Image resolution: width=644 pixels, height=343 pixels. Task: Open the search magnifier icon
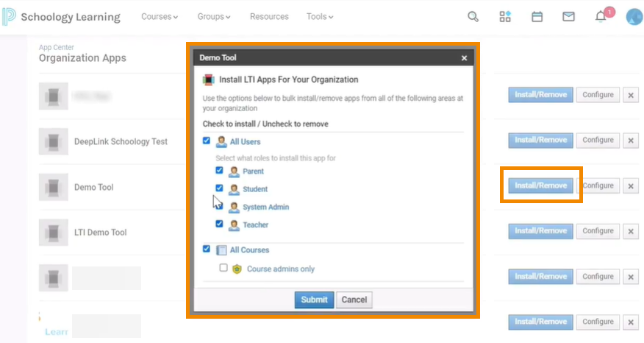[x=473, y=16]
